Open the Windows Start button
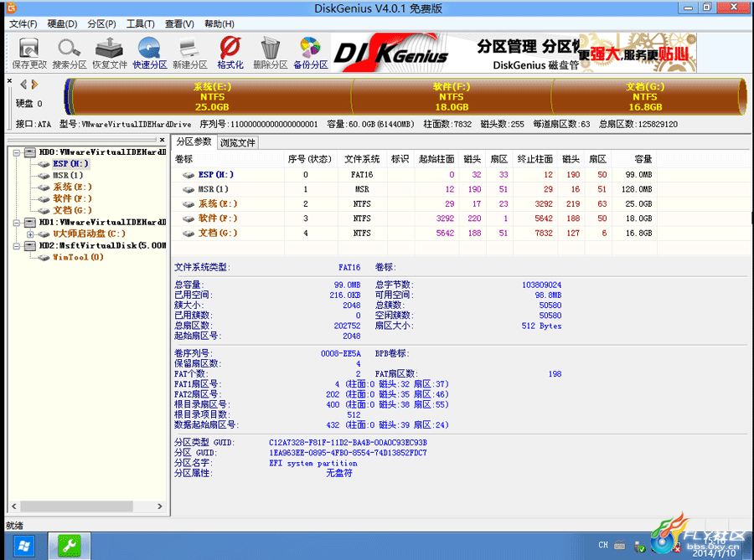 [23, 546]
